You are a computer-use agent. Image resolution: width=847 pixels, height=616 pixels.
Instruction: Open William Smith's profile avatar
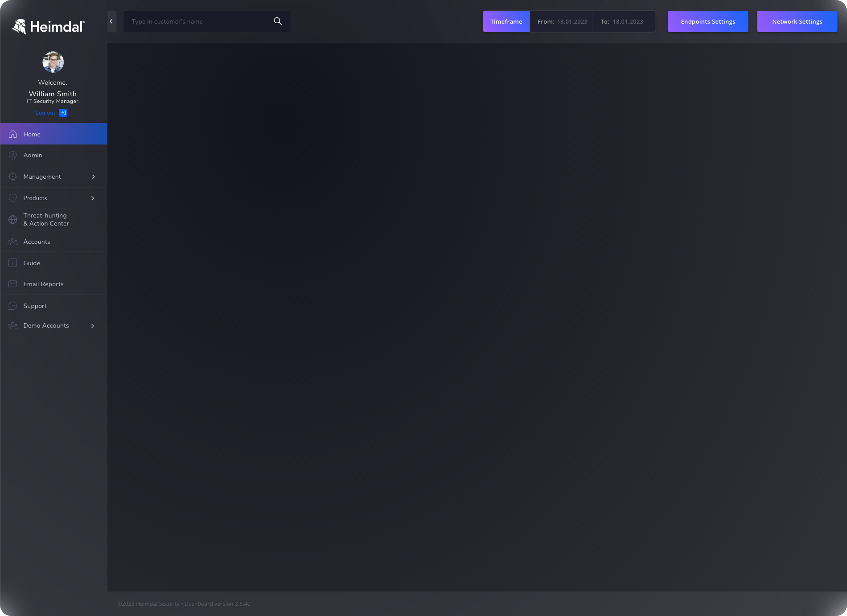[x=53, y=62]
